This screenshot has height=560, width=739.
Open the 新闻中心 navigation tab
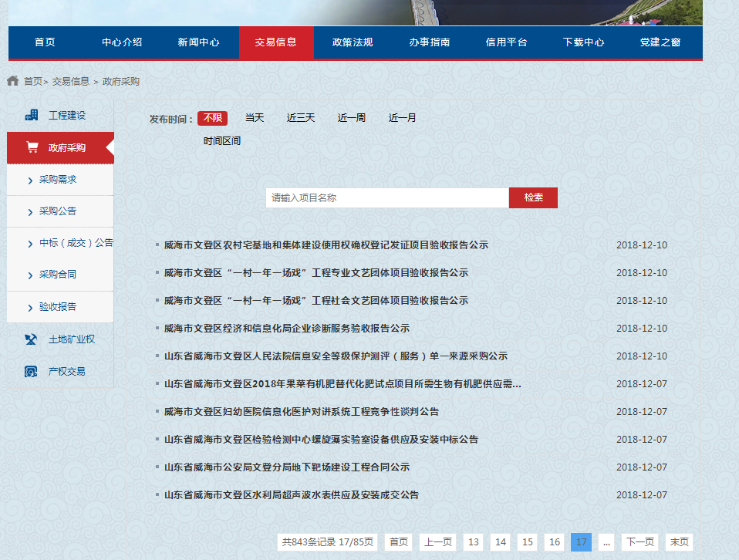click(x=198, y=42)
